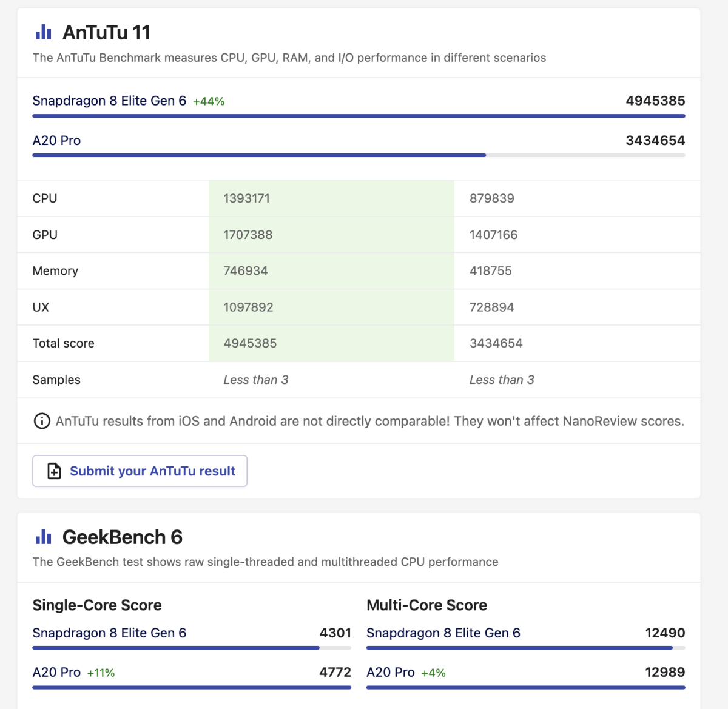
Task: Click the GeekBench 6 bar chart icon
Action: 43,536
